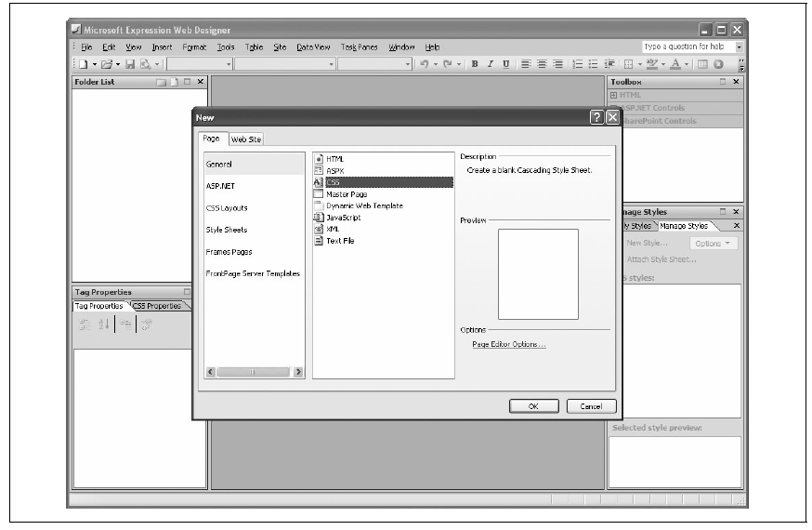Click the Numbered list toolbar icon
This screenshot has width=812, height=530.
(x=577, y=64)
